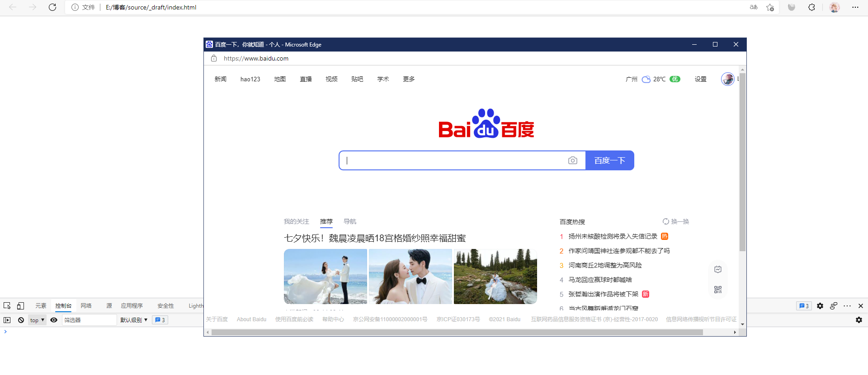Open the 直播 link

pyautogui.click(x=306, y=79)
